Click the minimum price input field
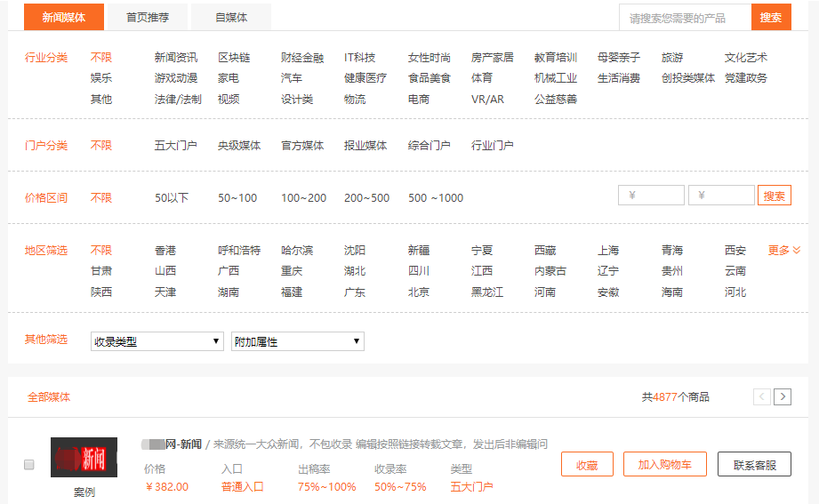Screen dimensions: 819x504 pos(651,196)
